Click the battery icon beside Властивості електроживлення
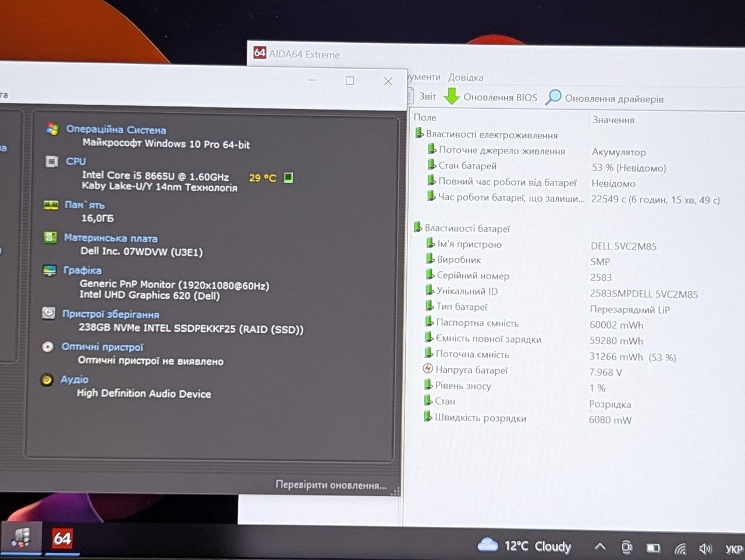Image resolution: width=745 pixels, height=560 pixels. point(418,133)
